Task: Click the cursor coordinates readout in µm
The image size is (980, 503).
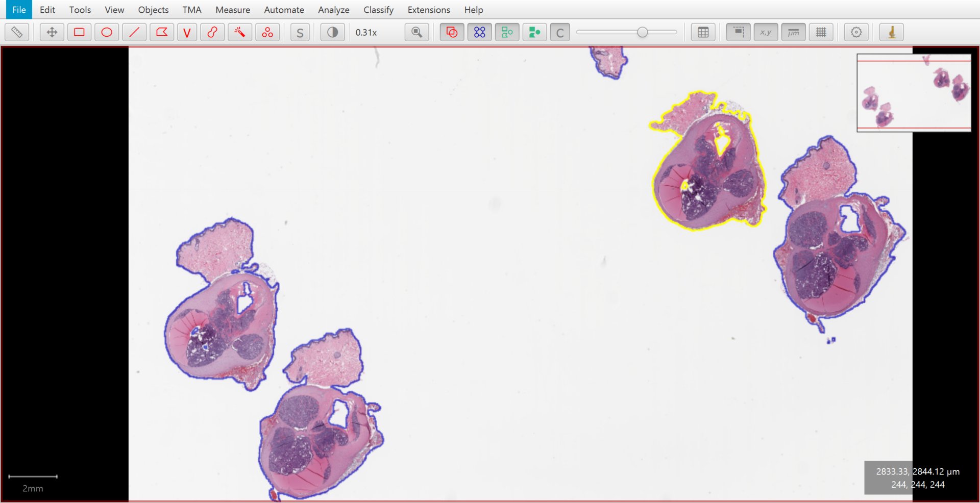Action: click(918, 471)
